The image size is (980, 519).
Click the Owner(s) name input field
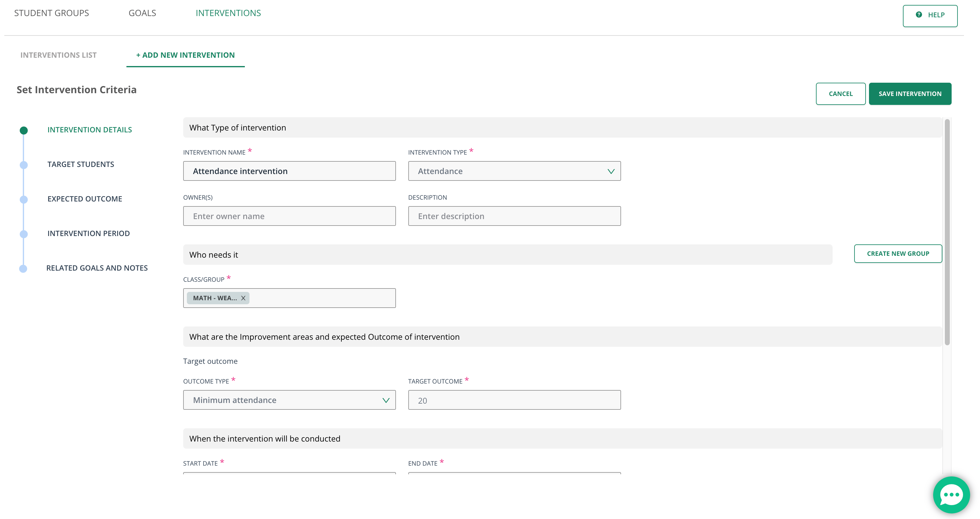pos(289,216)
